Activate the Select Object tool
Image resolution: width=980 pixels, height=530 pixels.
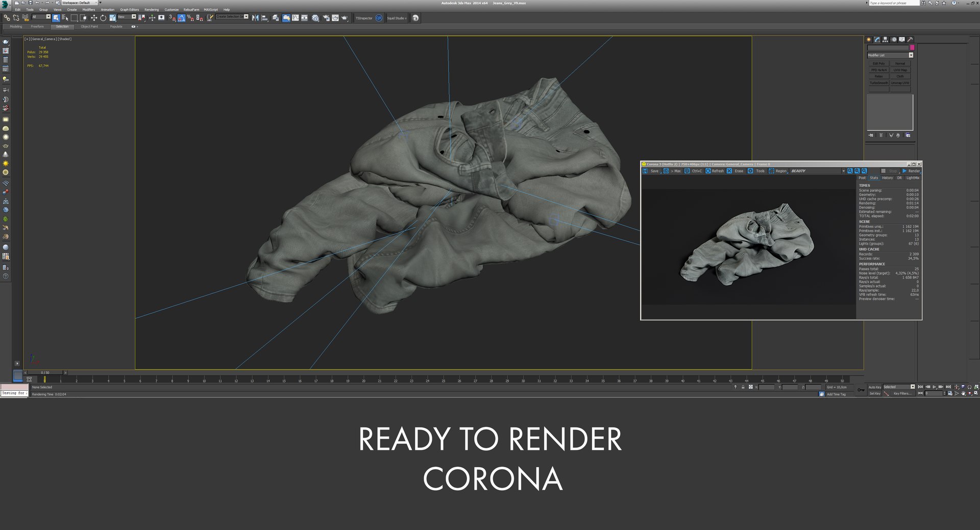point(56,18)
